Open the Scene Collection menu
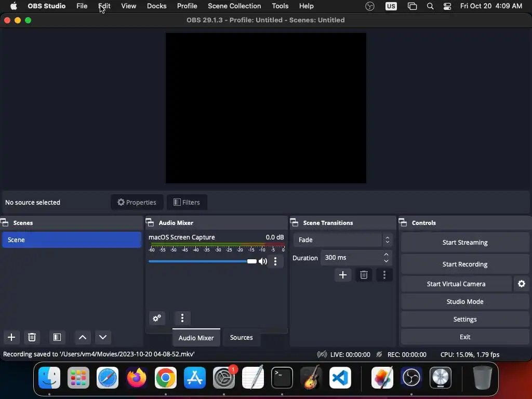The height and width of the screenshot is (399, 532). click(234, 6)
